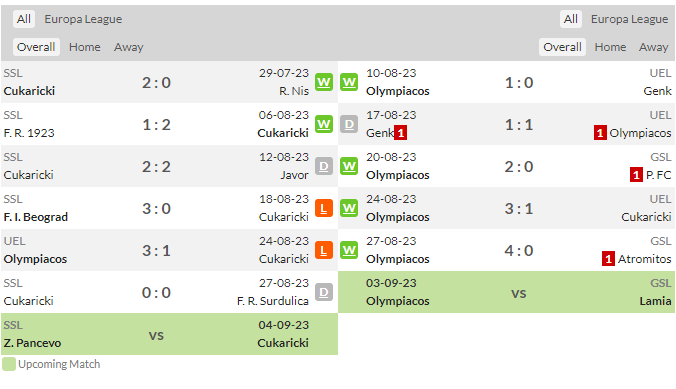Select the left Europa League filter
The image size is (676, 389).
pyautogui.click(x=83, y=19)
